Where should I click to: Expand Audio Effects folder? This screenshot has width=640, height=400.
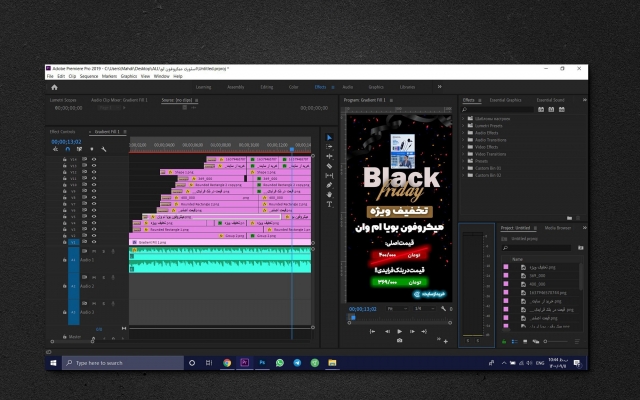click(464, 133)
